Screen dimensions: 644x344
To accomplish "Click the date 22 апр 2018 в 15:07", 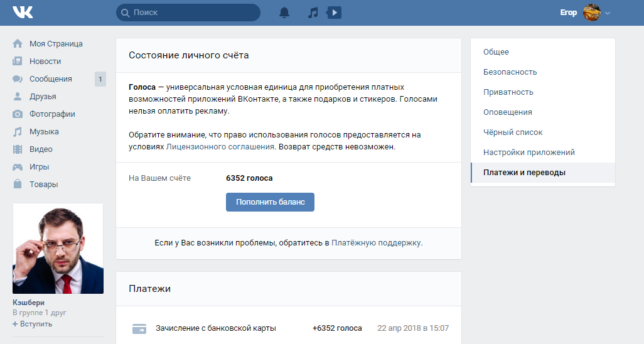I will click(413, 328).
